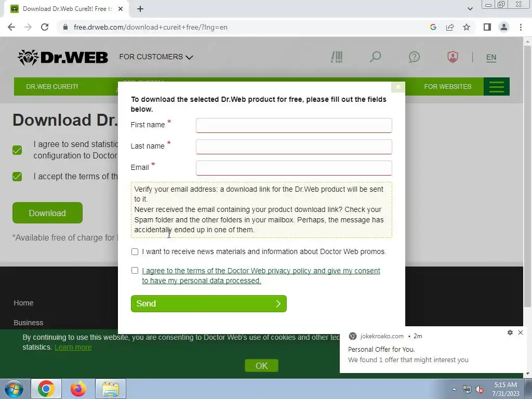
Task: Open Windows Start button
Action: pos(14,389)
